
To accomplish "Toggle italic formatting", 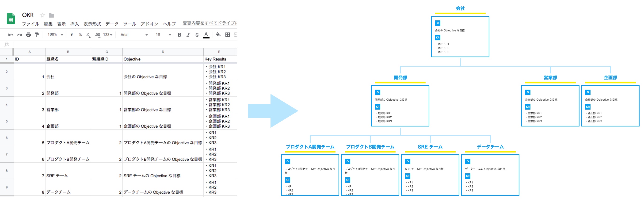I will point(188,35).
